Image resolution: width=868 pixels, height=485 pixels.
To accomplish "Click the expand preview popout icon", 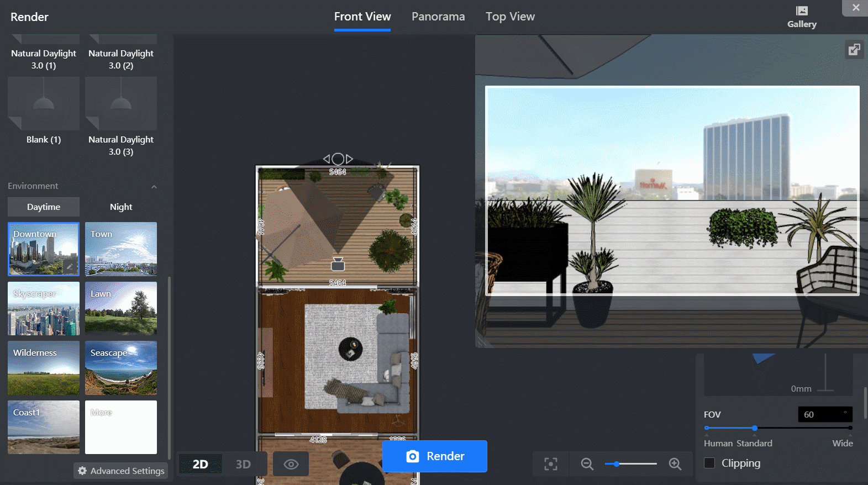I will click(854, 50).
